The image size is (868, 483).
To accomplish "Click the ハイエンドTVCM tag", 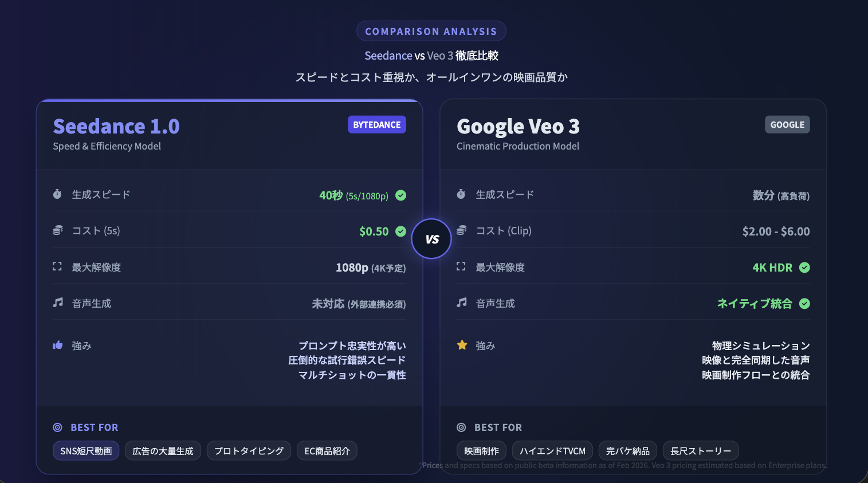I will point(552,451).
